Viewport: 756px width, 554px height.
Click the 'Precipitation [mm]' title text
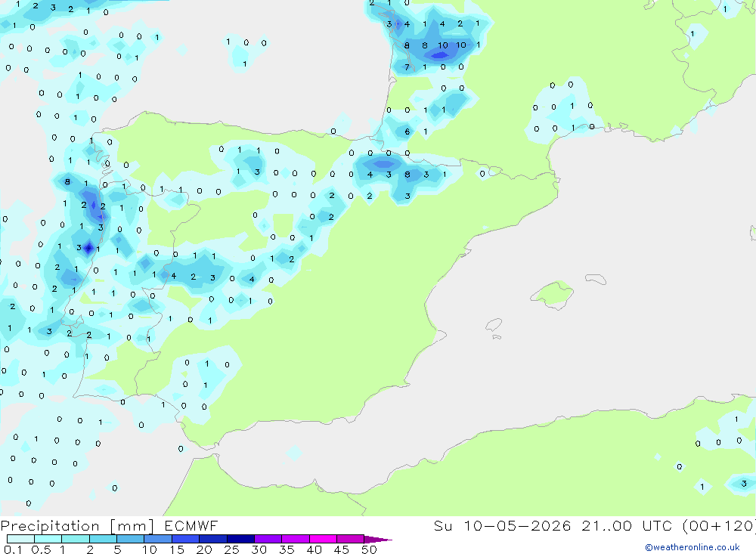[77, 526]
